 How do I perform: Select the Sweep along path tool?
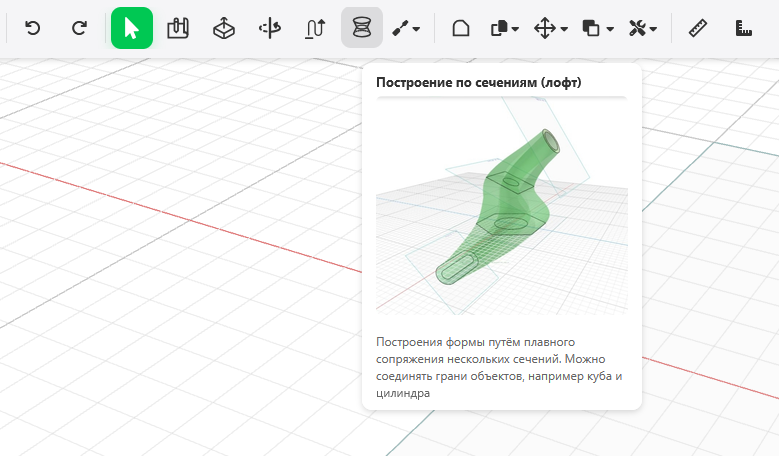tap(315, 28)
